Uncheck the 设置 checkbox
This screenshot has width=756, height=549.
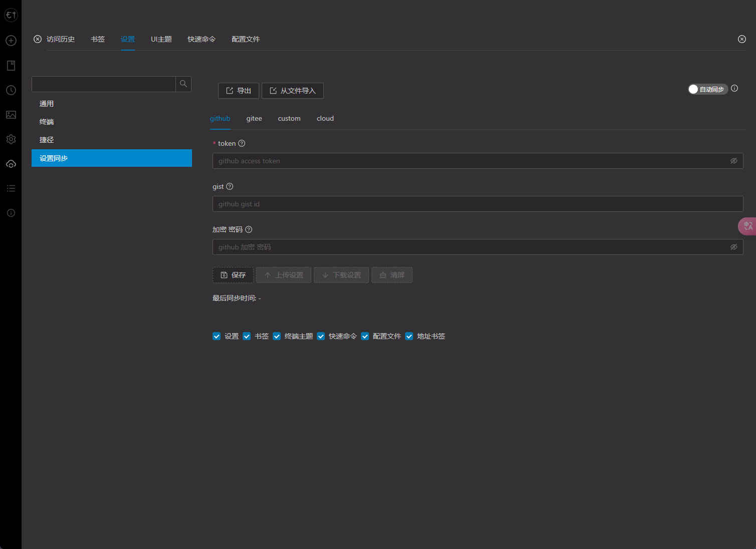tap(217, 336)
